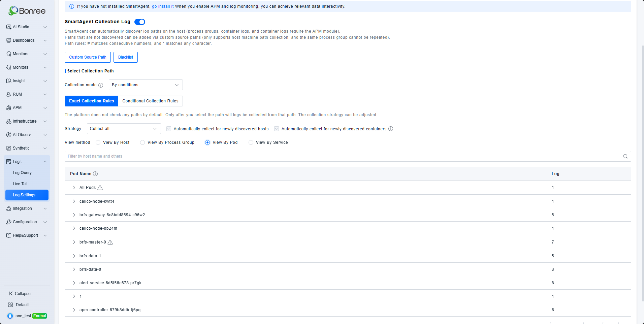Switch to Conditional Collection Rules tab
Image resolution: width=644 pixels, height=324 pixels.
[x=151, y=101]
